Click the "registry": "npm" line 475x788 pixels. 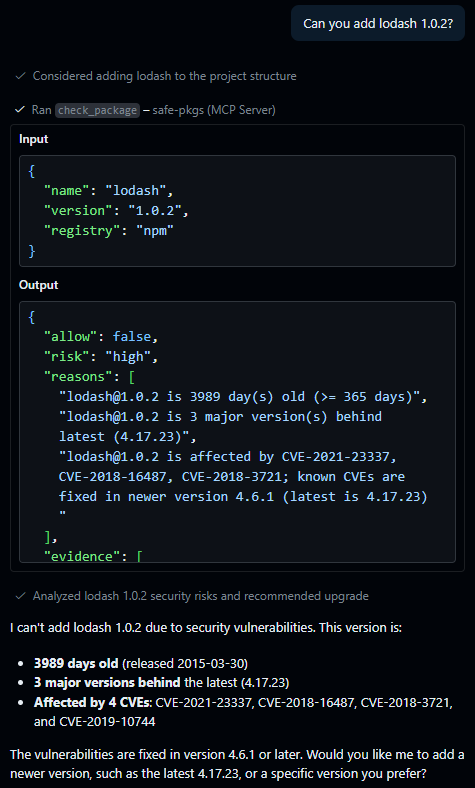[x=109, y=231]
